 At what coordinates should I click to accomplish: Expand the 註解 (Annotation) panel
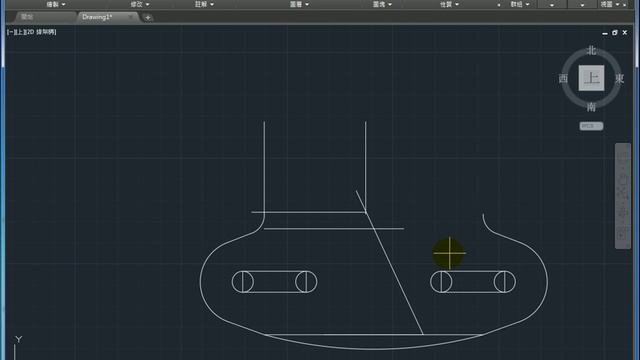point(204,4)
